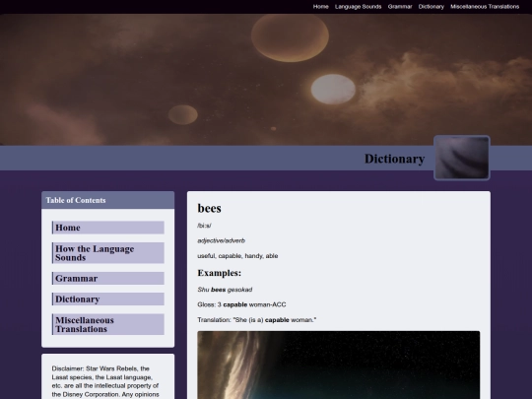Screen dimensions: 532x399
Task: Select Dictionary in the Table of Contents
Action: click(108, 299)
